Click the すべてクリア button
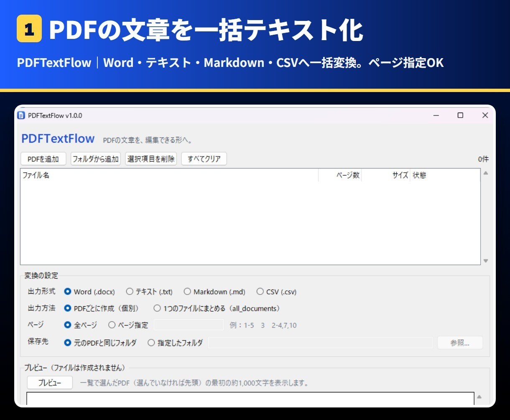Screen dimensions: 510x420 pos(204,159)
